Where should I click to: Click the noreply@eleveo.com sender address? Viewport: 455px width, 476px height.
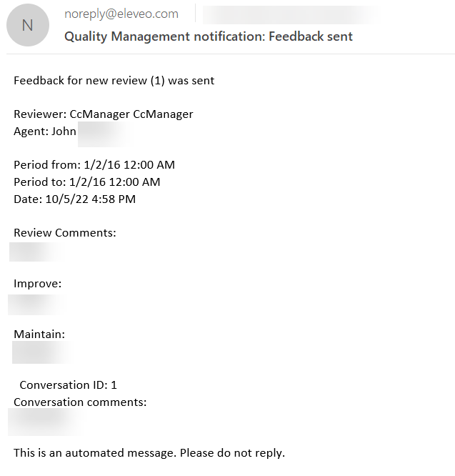coord(121,14)
